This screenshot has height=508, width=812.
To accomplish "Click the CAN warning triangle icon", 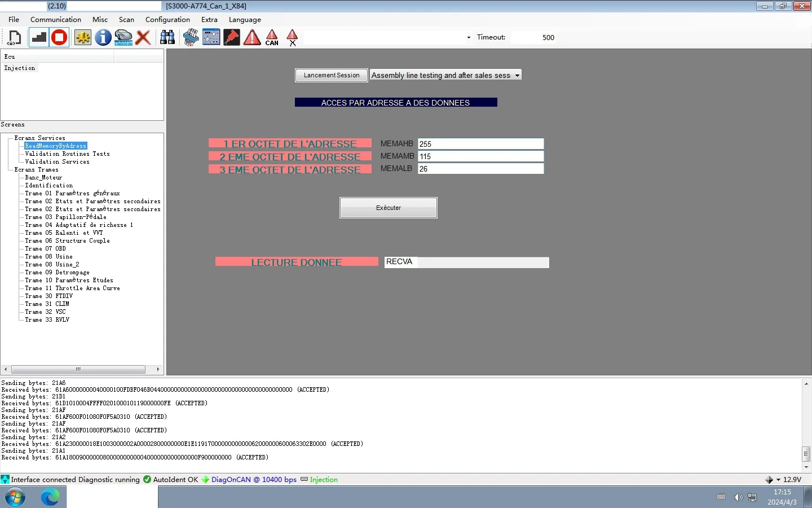I will [272, 38].
